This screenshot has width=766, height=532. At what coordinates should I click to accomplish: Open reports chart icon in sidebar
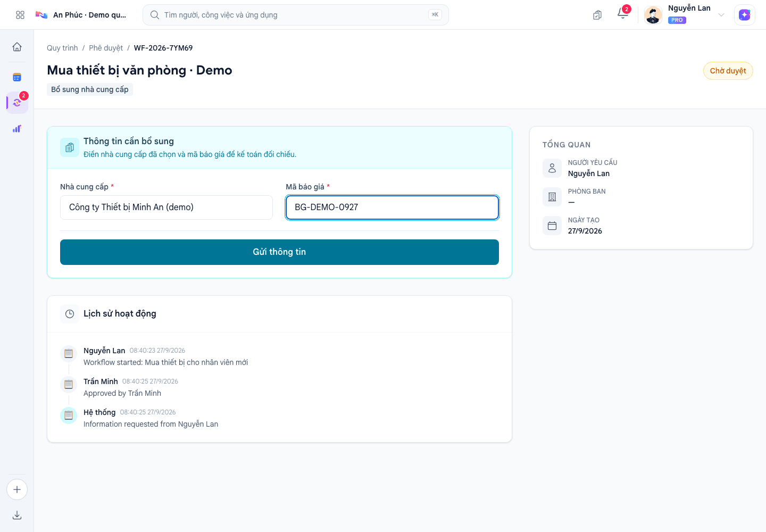click(17, 129)
